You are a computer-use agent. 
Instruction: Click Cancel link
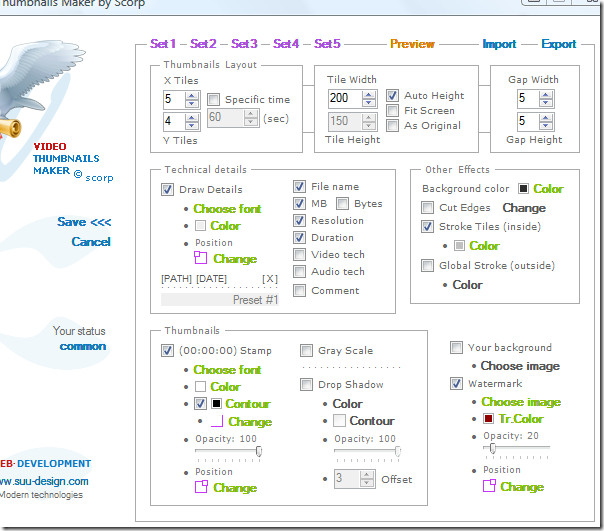click(x=91, y=242)
